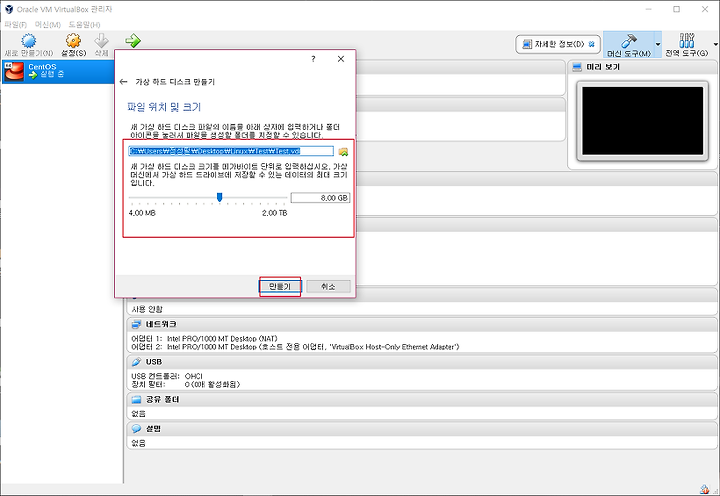Open the File (파일) menu
Screen dimensions: 720x496
click(x=16, y=24)
